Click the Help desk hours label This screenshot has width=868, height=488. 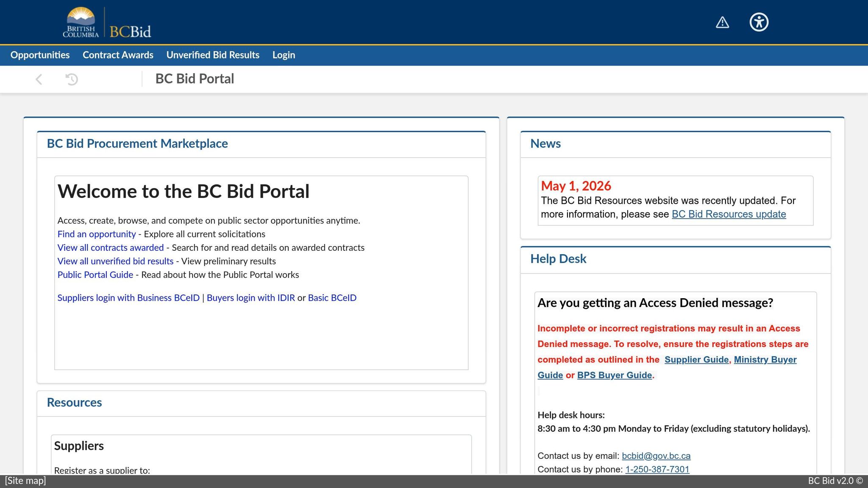(571, 415)
